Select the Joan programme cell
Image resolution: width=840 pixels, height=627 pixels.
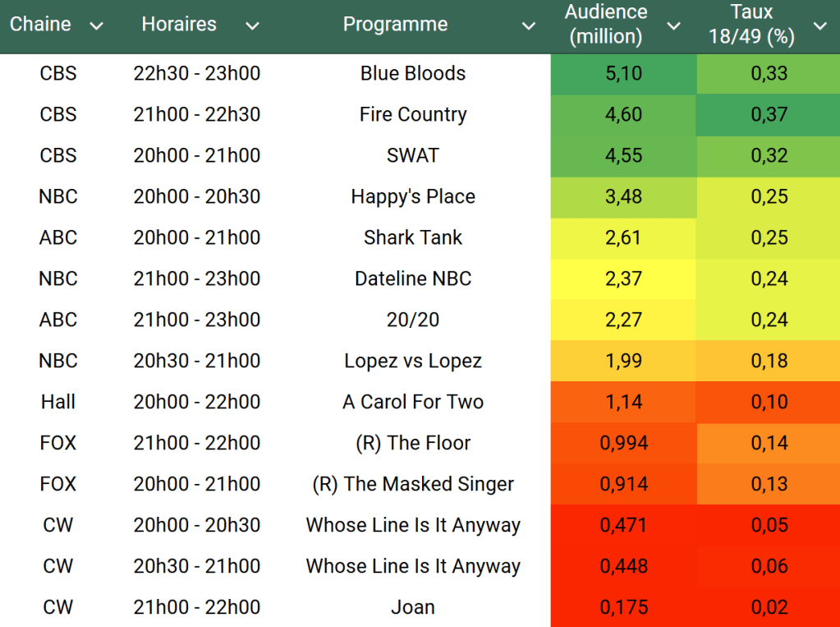413,607
